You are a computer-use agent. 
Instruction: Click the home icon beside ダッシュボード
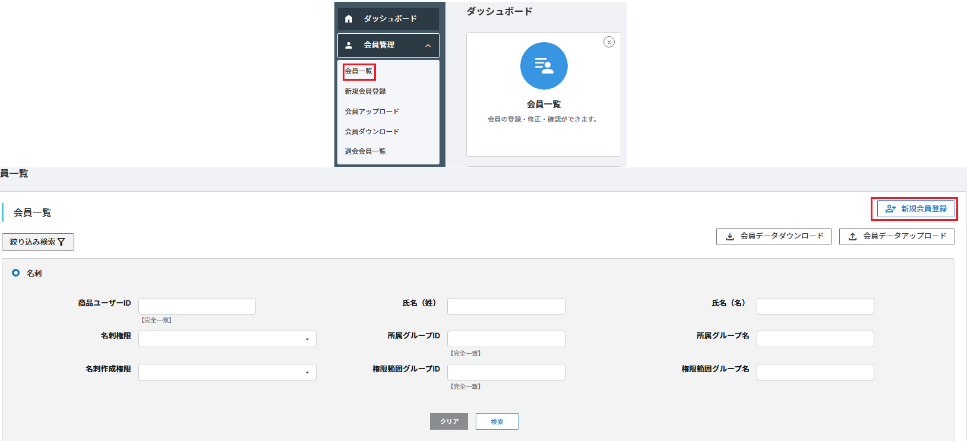pos(349,19)
